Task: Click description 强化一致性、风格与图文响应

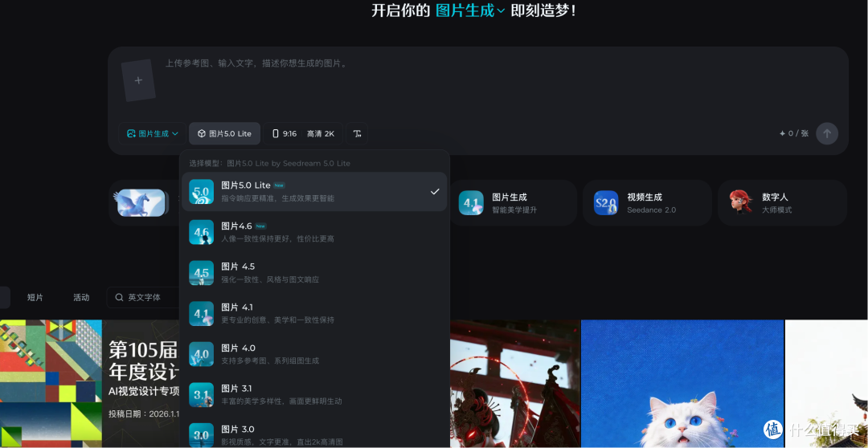Action: pyautogui.click(x=270, y=279)
